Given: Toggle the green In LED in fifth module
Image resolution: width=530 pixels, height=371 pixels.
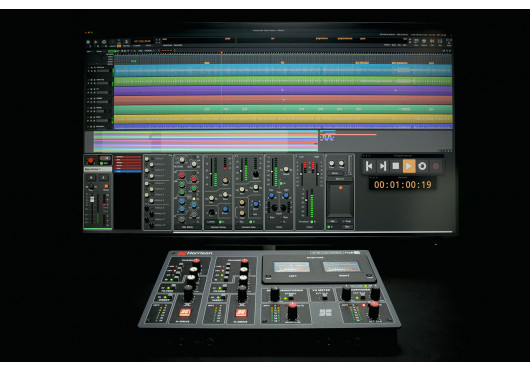Looking at the screenshot, I should [x=281, y=183].
